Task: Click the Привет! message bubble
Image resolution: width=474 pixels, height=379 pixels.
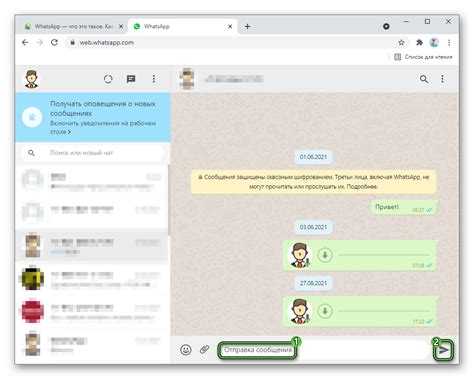Action: pos(403,208)
